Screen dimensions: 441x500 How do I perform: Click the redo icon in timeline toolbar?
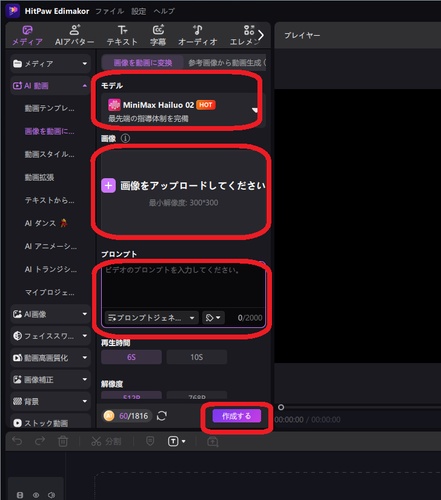pos(40,441)
